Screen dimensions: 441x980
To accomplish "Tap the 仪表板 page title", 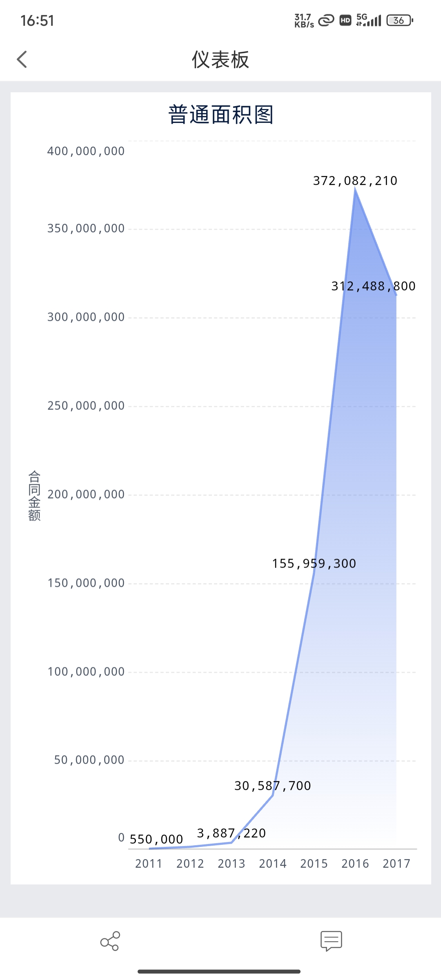I will 220,60.
